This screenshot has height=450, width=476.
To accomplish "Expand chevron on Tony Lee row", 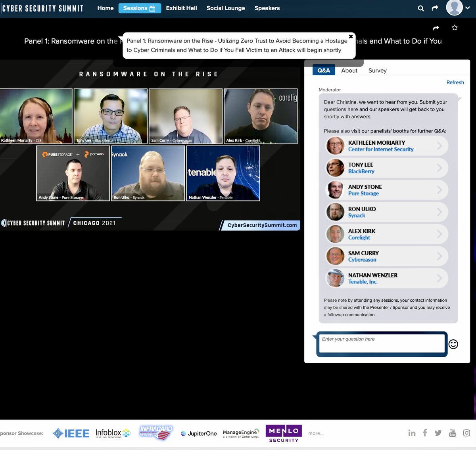I will point(440,168).
